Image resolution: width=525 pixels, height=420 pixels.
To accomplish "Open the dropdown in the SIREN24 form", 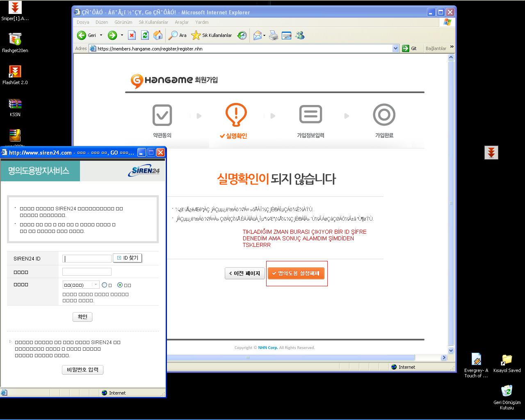I will (x=96, y=285).
